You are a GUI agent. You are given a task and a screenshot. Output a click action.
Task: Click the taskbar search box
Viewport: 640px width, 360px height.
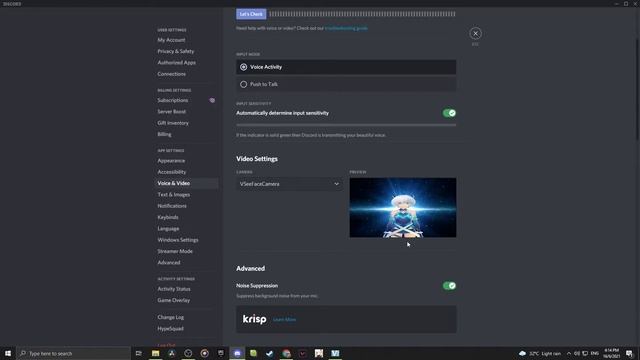click(x=73, y=353)
